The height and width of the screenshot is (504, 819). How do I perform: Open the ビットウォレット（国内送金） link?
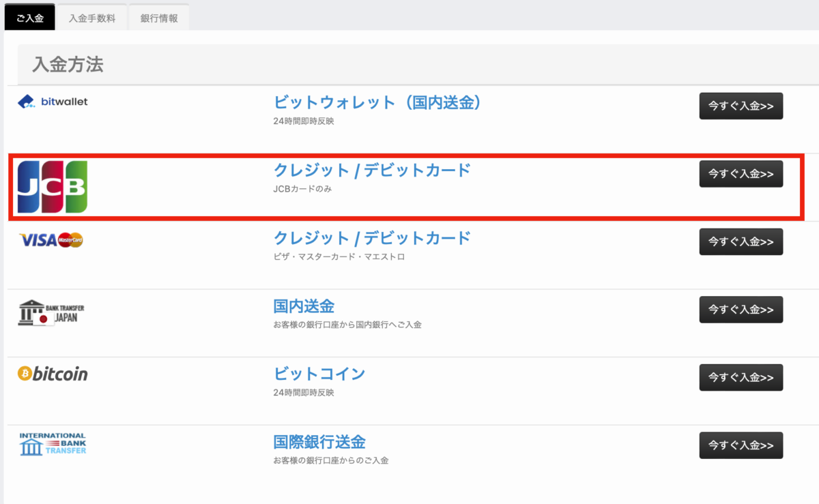point(378,102)
